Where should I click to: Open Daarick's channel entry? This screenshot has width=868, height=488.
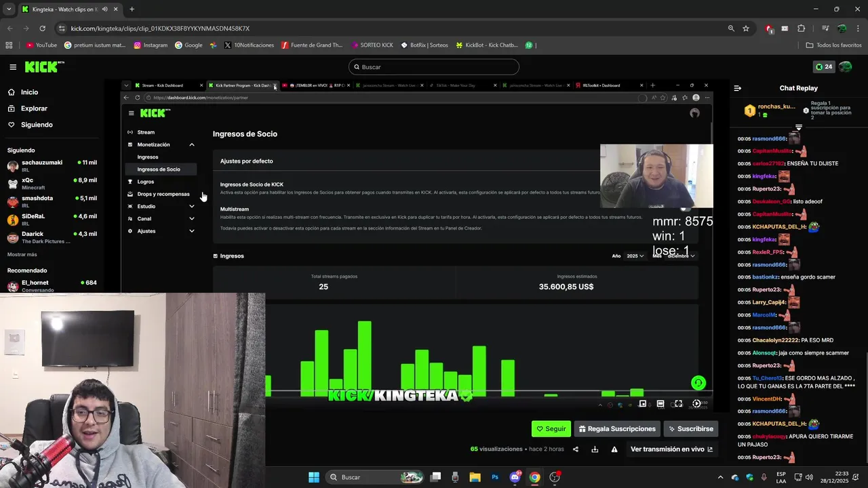[52, 237]
